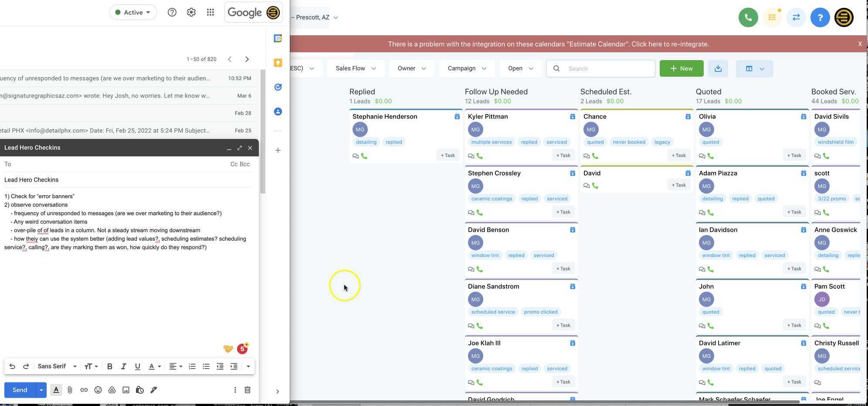868x406 pixels.
Task: Open the Open status filter dropdown
Action: pos(521,68)
